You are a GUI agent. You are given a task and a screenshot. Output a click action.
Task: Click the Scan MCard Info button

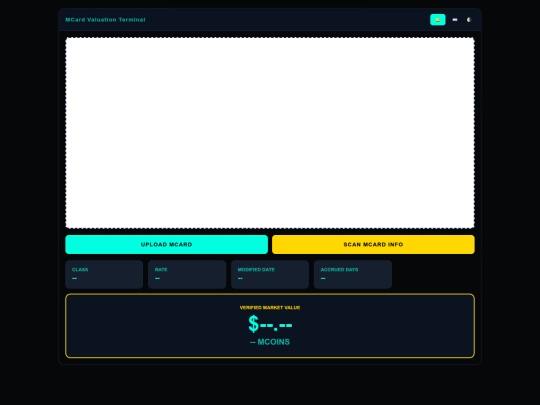(373, 245)
